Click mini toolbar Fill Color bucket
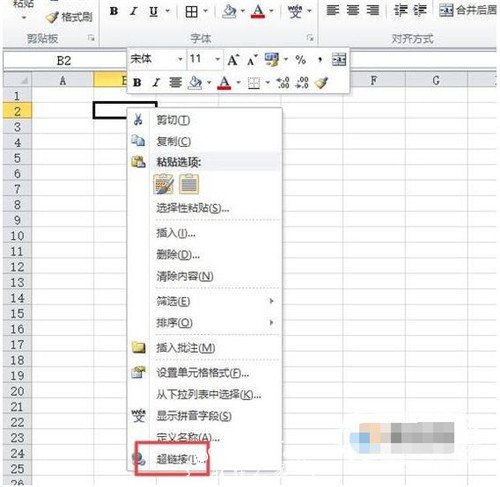Screen dimensions: 500x487 tap(195, 82)
